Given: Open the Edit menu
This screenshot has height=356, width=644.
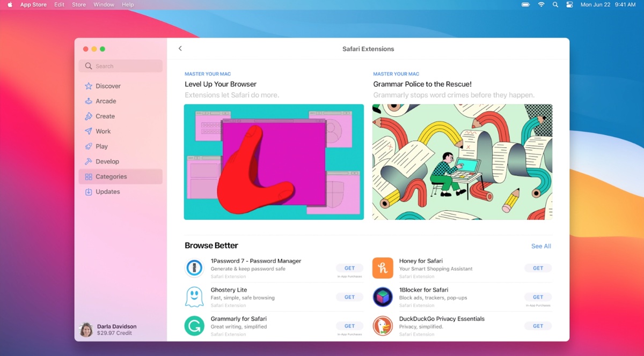Looking at the screenshot, I should click(59, 4).
